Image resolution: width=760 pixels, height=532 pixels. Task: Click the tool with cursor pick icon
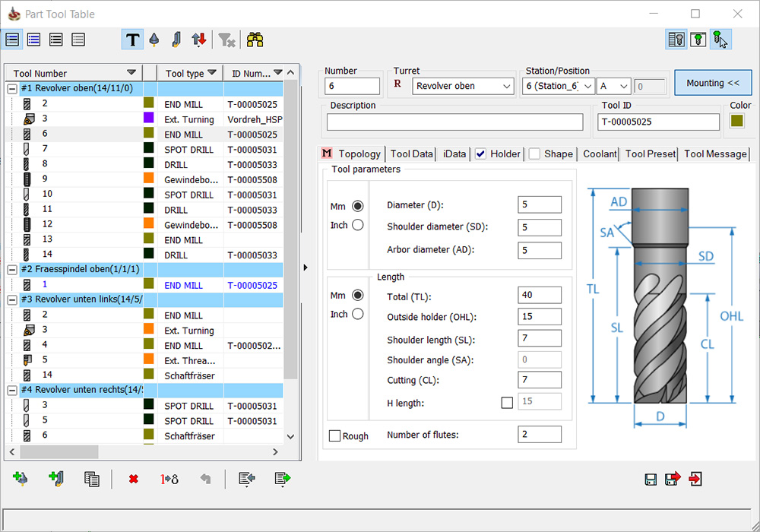coord(720,40)
